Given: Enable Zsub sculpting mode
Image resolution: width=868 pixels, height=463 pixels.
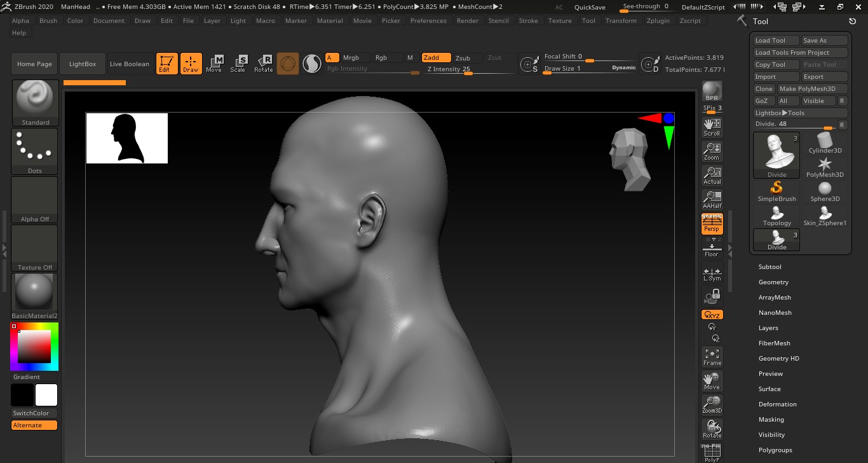Looking at the screenshot, I should [x=463, y=58].
